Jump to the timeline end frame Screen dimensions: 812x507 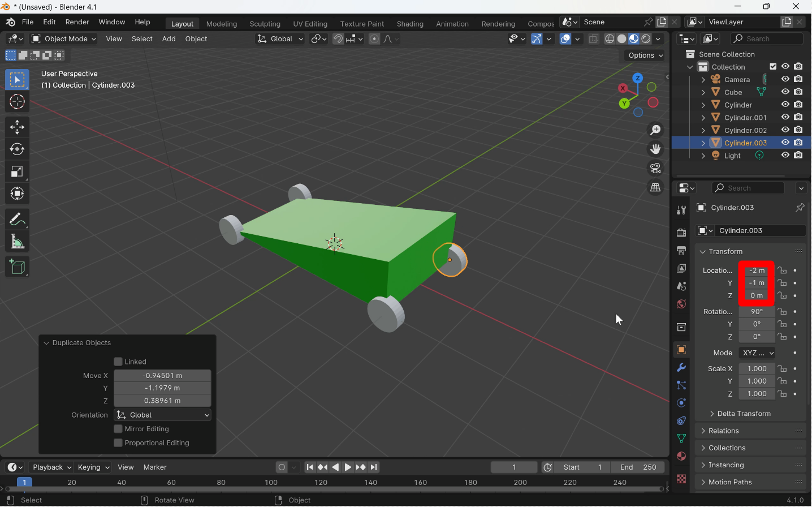[374, 467]
